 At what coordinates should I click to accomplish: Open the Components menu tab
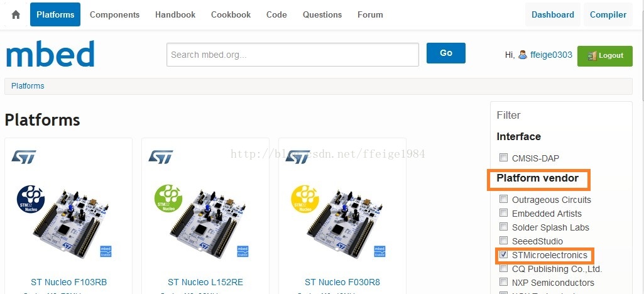[x=114, y=15]
